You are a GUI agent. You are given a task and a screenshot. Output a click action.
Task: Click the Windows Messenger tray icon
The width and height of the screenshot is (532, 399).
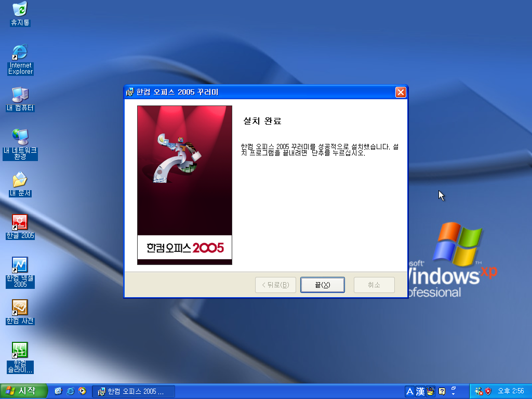478,392
